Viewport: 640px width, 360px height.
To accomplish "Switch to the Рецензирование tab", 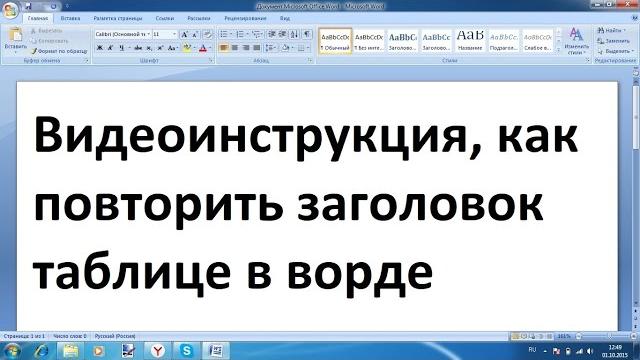I will point(245,18).
